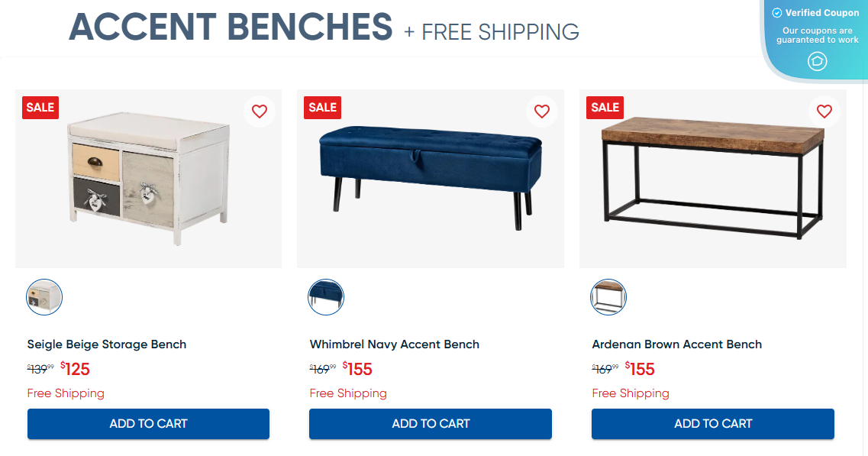This screenshot has width=868, height=456.
Task: Click the SALE badge on Whimbrel bench
Action: tap(322, 108)
